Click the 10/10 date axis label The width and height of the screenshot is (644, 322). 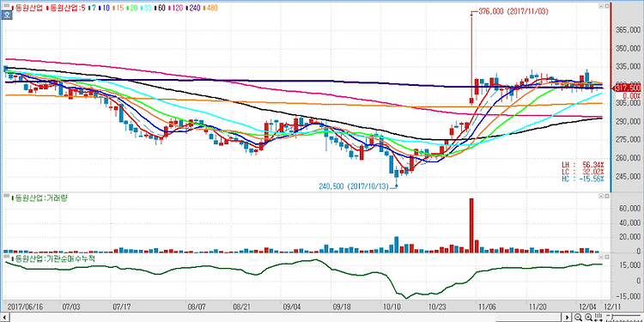pyautogui.click(x=392, y=307)
